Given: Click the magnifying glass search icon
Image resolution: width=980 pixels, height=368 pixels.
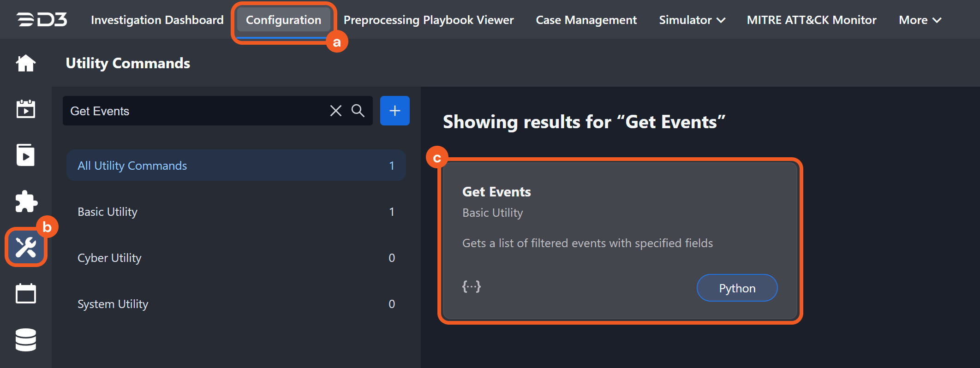Looking at the screenshot, I should (358, 111).
